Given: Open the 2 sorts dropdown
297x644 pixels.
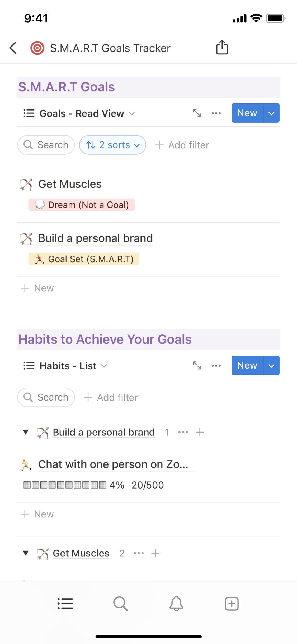Looking at the screenshot, I should (x=113, y=145).
